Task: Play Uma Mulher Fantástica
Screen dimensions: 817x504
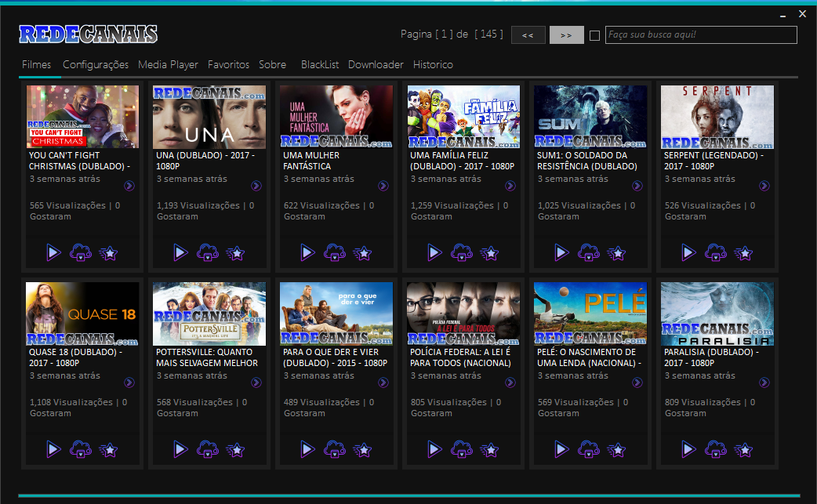Action: [x=307, y=253]
